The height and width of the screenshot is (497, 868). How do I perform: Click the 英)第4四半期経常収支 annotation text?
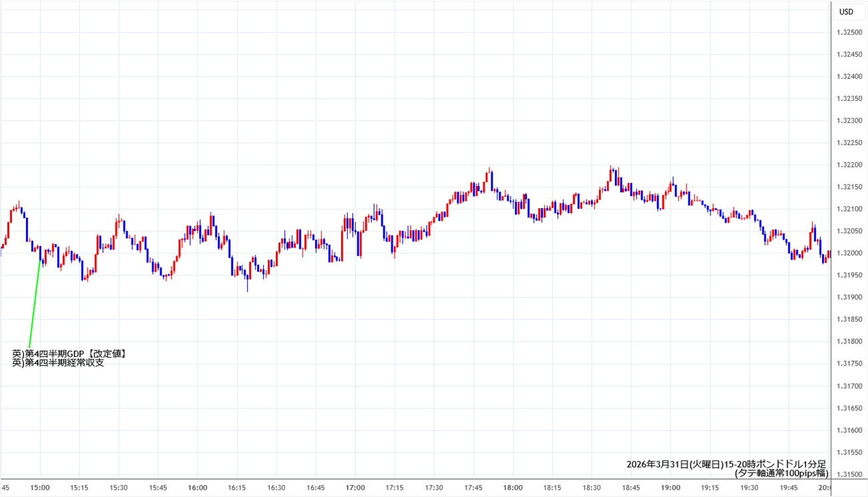point(58,363)
